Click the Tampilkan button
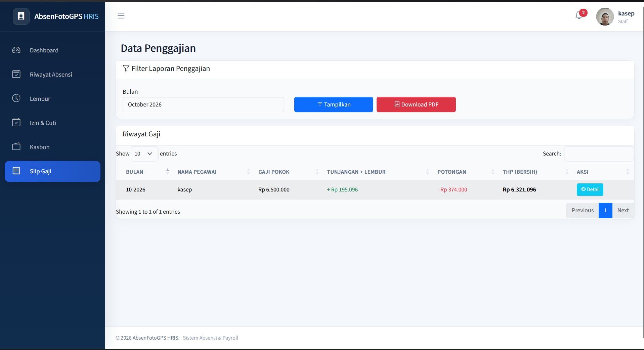The width and height of the screenshot is (644, 350). point(334,104)
